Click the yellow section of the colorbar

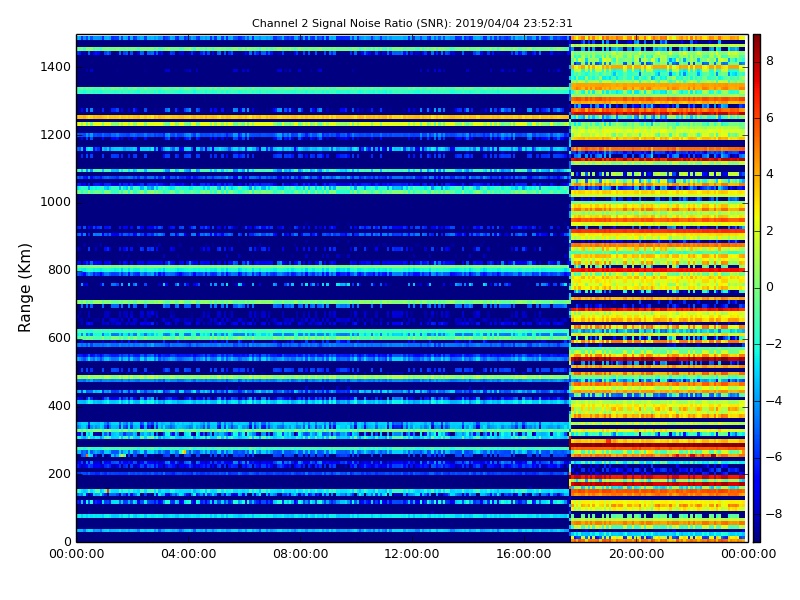(x=757, y=207)
